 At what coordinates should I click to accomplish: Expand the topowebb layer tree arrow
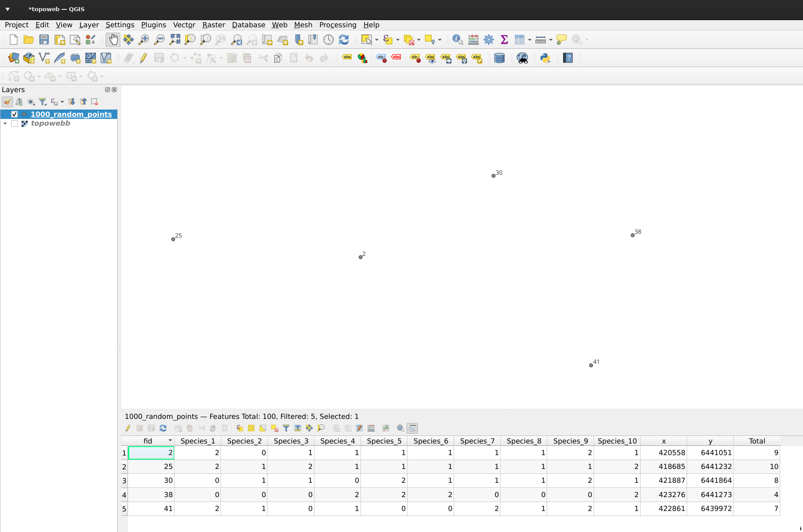[x=5, y=123]
